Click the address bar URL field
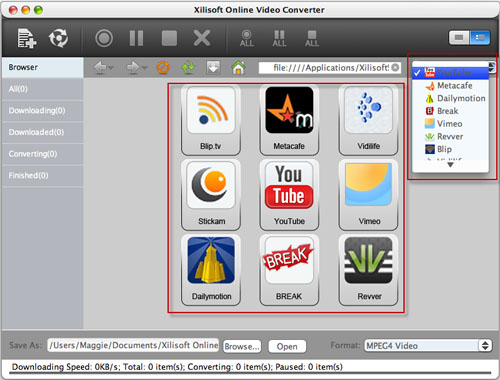The width and height of the screenshot is (500, 380). 329,68
